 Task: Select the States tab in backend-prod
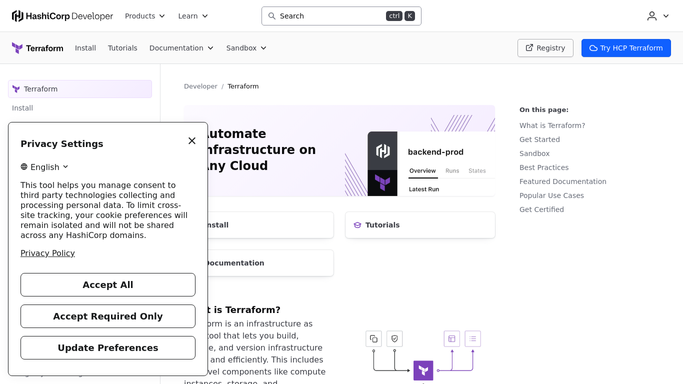(x=477, y=171)
